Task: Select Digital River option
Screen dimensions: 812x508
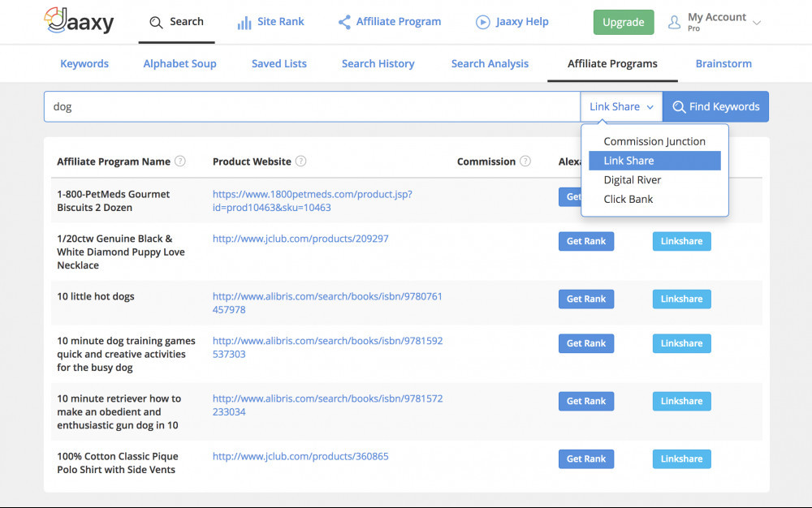Action: tap(654, 179)
